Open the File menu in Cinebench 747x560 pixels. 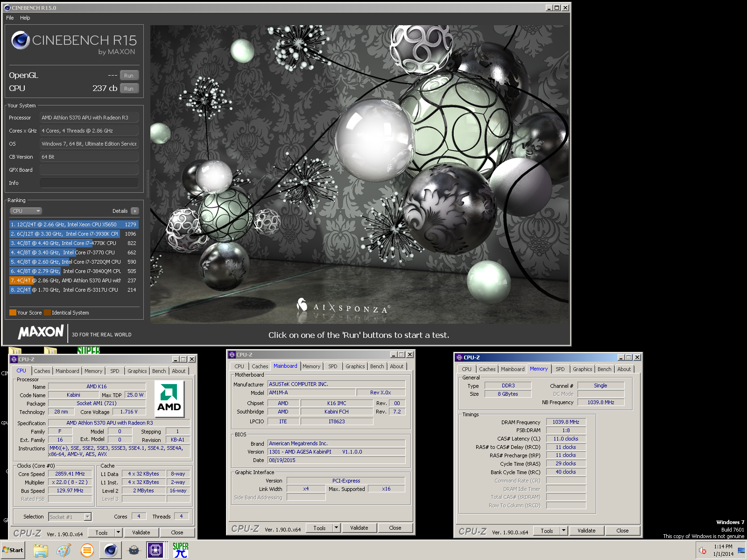click(x=10, y=18)
